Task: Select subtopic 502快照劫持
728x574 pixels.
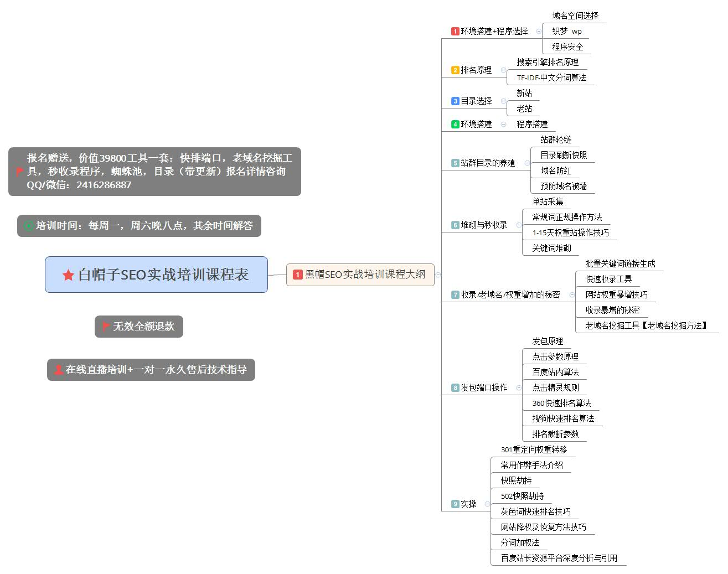Action: click(522, 497)
